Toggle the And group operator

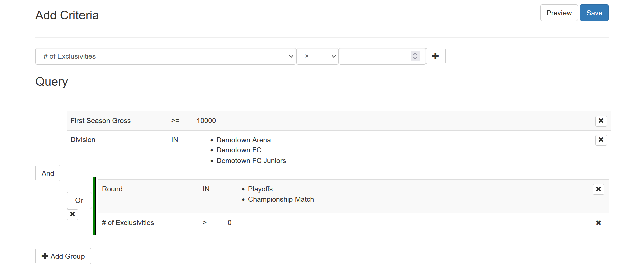[x=48, y=173]
